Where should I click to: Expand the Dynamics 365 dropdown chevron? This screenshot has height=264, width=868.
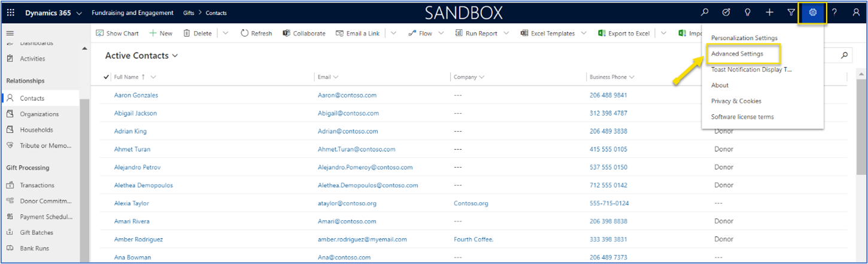tap(80, 13)
